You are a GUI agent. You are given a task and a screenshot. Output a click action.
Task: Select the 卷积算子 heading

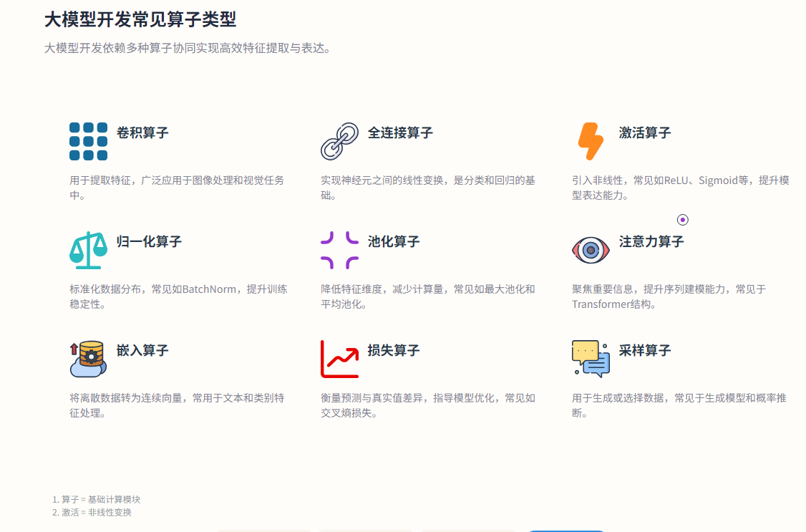click(142, 132)
